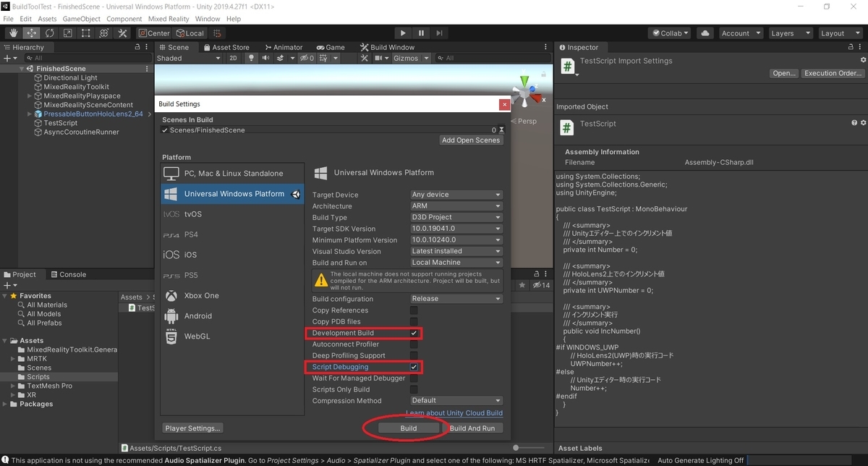868x466 pixels.
Task: Select Android platform in the list
Action: 197,316
